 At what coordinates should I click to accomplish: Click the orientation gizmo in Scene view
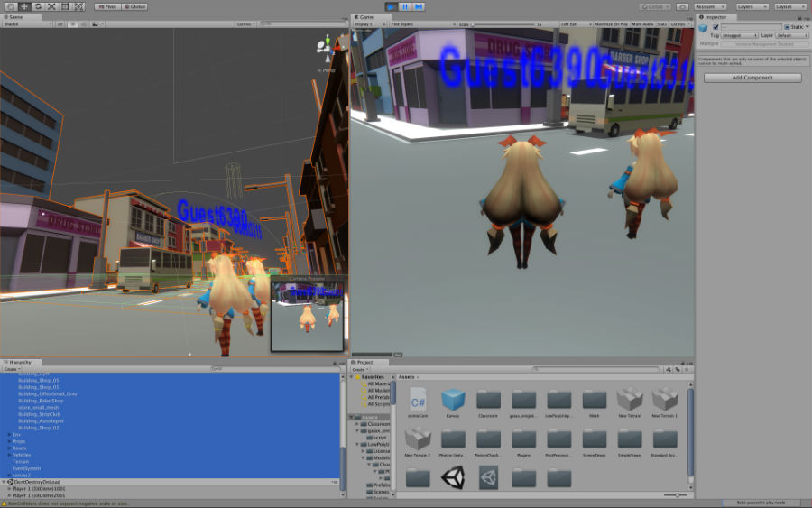tap(327, 48)
